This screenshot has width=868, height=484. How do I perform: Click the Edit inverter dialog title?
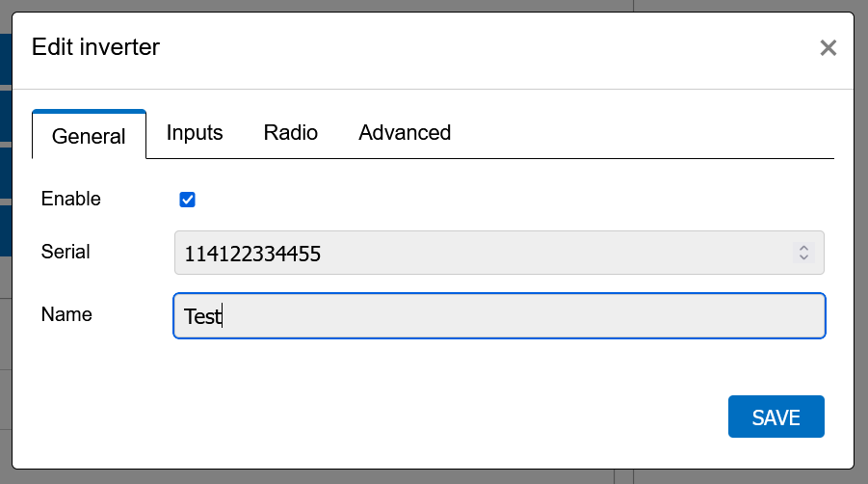96,46
